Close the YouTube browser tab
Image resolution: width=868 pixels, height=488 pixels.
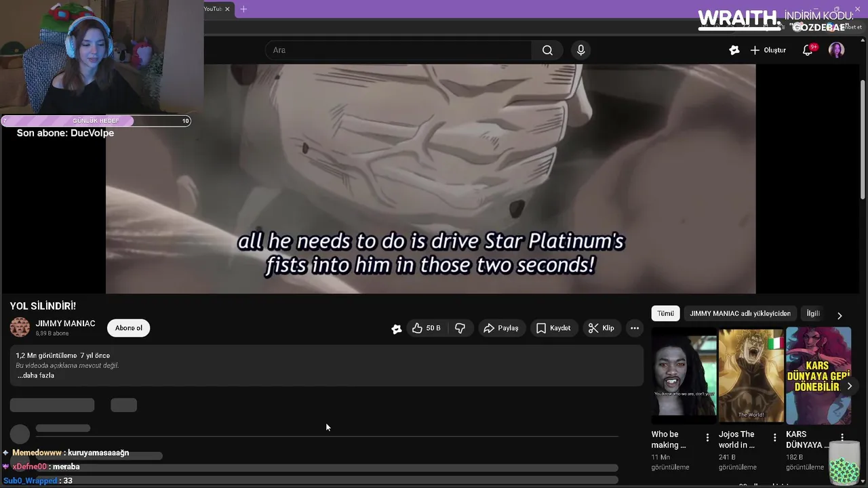coord(227,9)
